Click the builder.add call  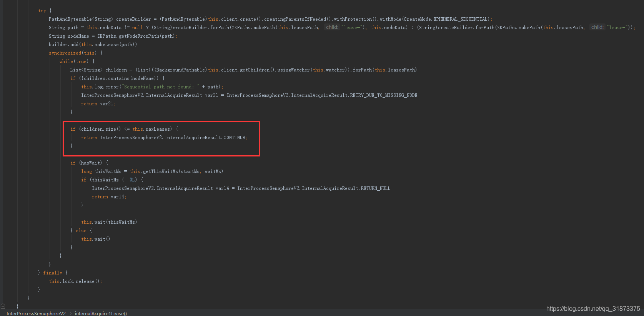(63, 45)
